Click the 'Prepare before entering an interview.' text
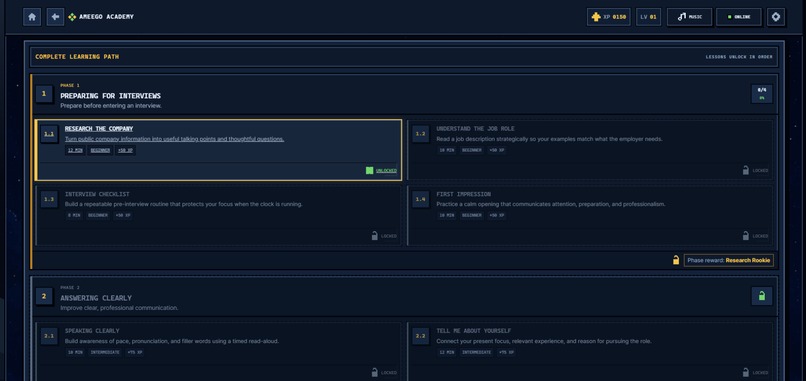 111,105
